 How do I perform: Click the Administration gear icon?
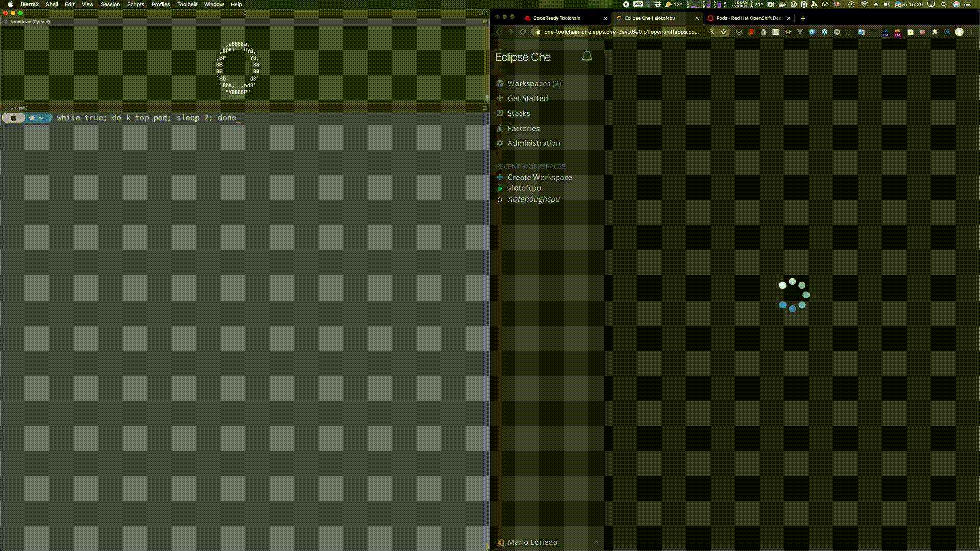(500, 143)
